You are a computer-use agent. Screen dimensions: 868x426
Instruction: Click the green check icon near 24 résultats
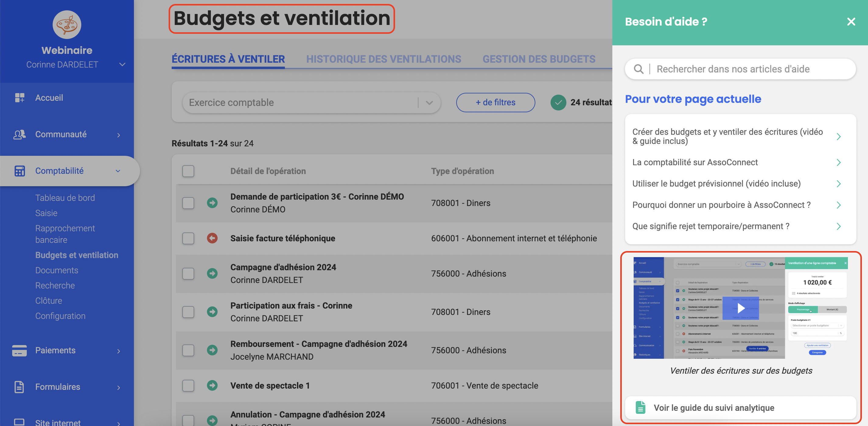(558, 102)
